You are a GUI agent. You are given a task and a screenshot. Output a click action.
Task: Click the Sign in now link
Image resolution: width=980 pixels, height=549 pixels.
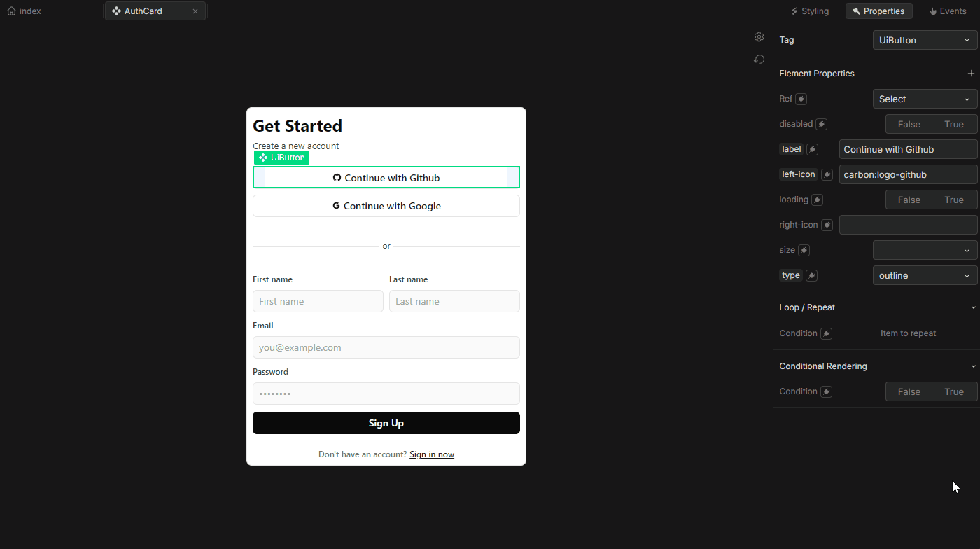(432, 454)
